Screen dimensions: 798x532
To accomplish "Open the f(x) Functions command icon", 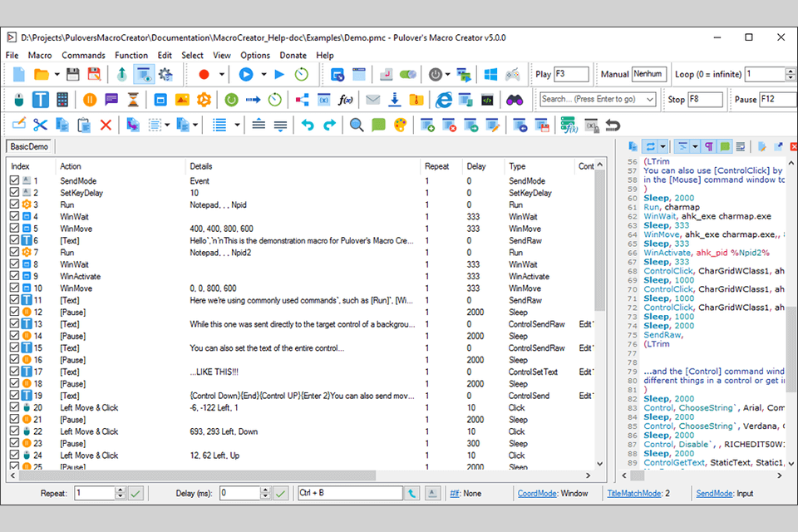I will coord(346,99).
